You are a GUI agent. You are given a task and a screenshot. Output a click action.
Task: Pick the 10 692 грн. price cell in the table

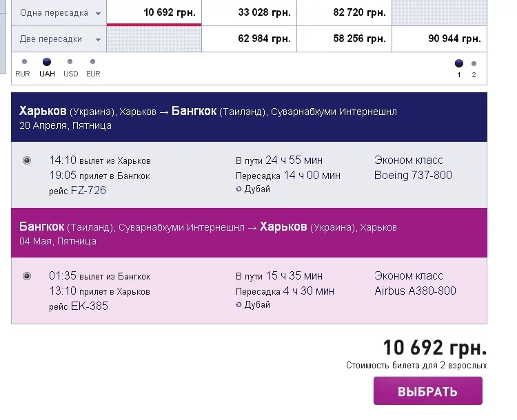pyautogui.click(x=154, y=12)
